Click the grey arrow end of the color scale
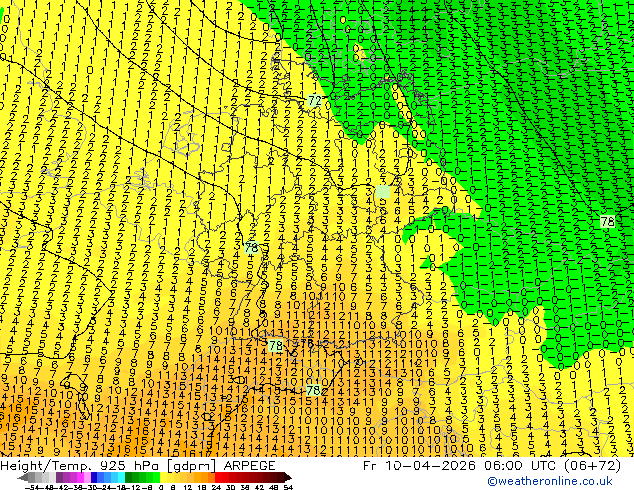The height and width of the screenshot is (490, 634). 23,477
